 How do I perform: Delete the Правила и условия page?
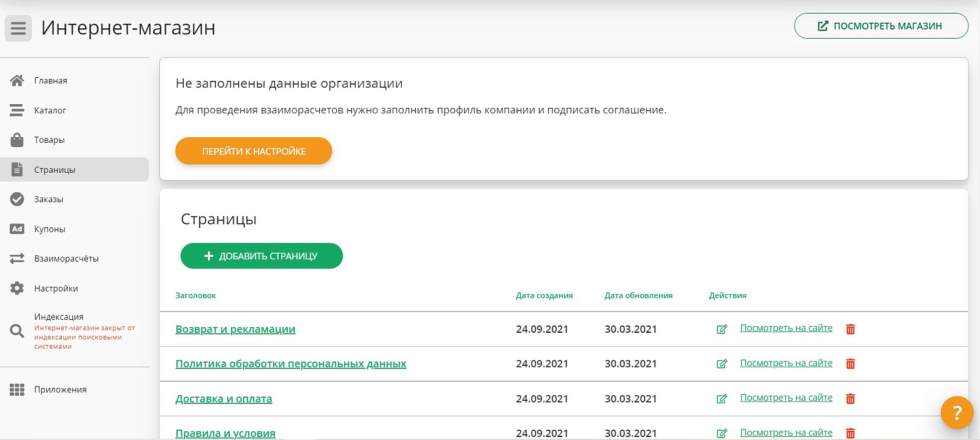coord(850,433)
